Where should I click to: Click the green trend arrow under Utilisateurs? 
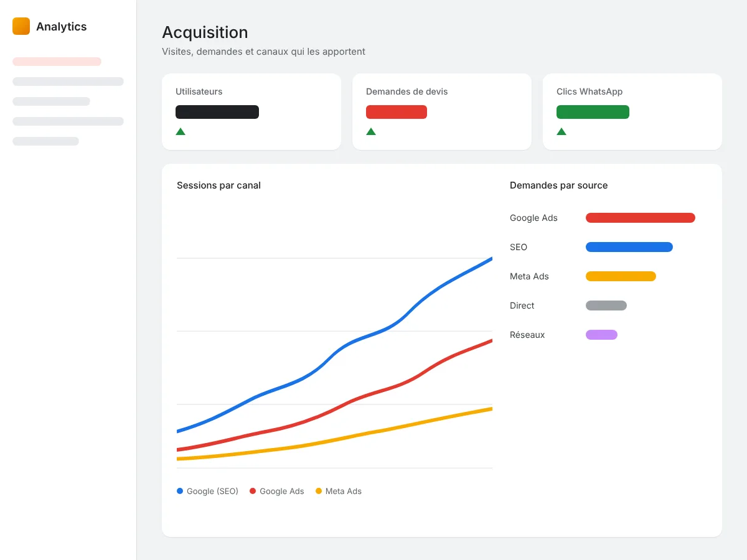(x=181, y=131)
